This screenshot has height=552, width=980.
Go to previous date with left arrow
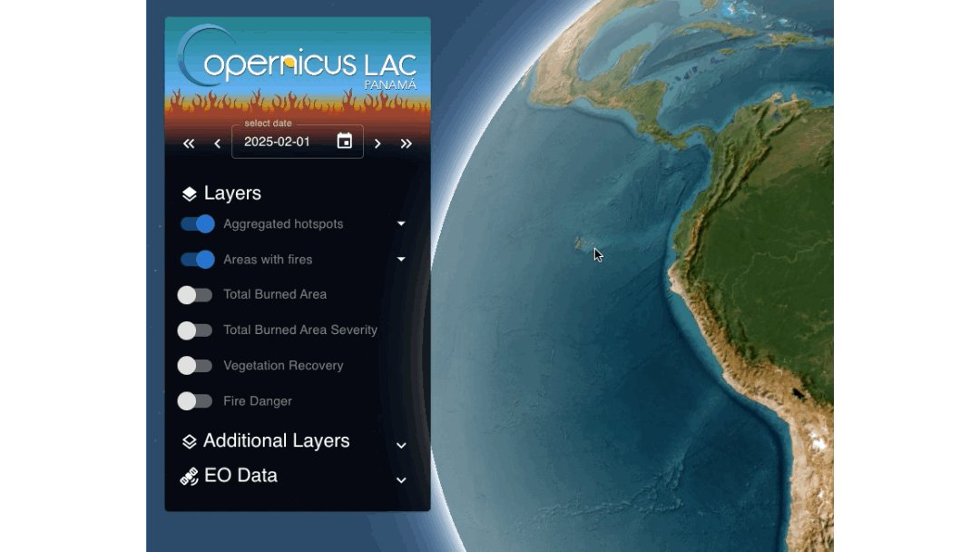[217, 143]
